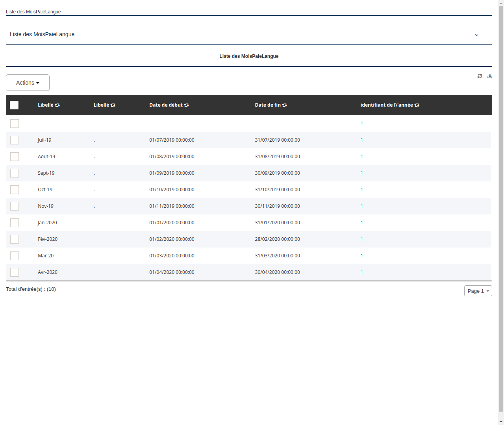Sort rows by Date de début
The height and width of the screenshot is (425, 504).
click(186, 105)
